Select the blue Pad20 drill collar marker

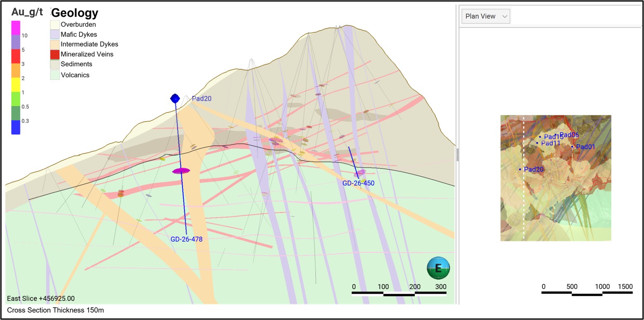(175, 98)
